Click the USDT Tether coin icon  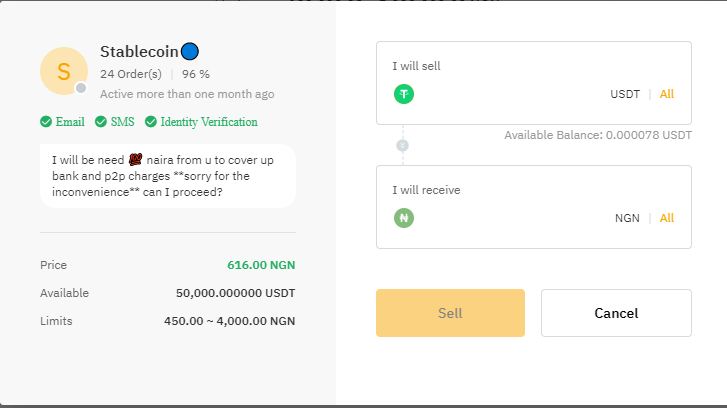click(x=404, y=94)
